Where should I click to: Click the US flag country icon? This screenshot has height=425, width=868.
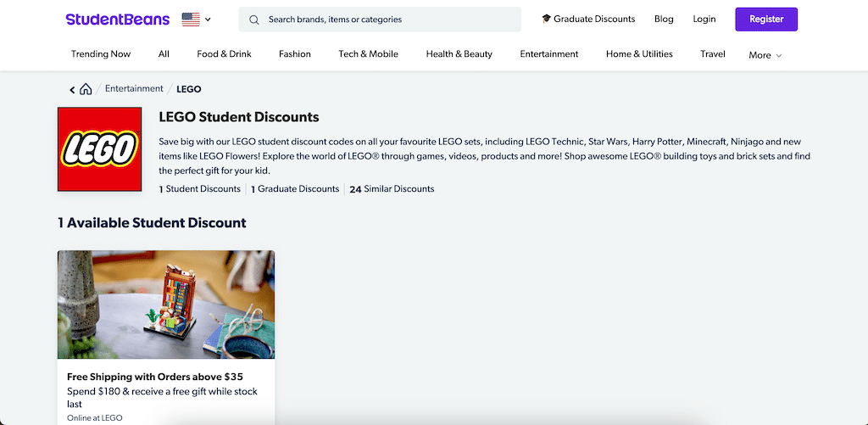coord(191,19)
